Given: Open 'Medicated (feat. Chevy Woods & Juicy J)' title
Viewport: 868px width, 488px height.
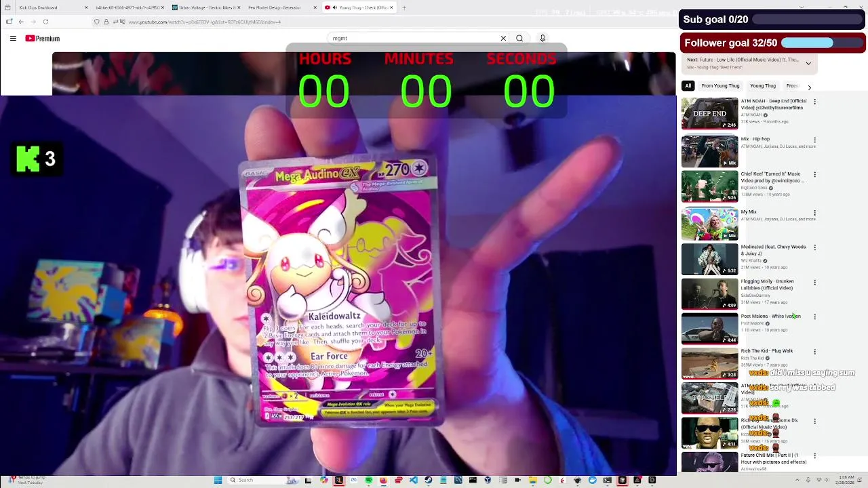Looking at the screenshot, I should (773, 250).
